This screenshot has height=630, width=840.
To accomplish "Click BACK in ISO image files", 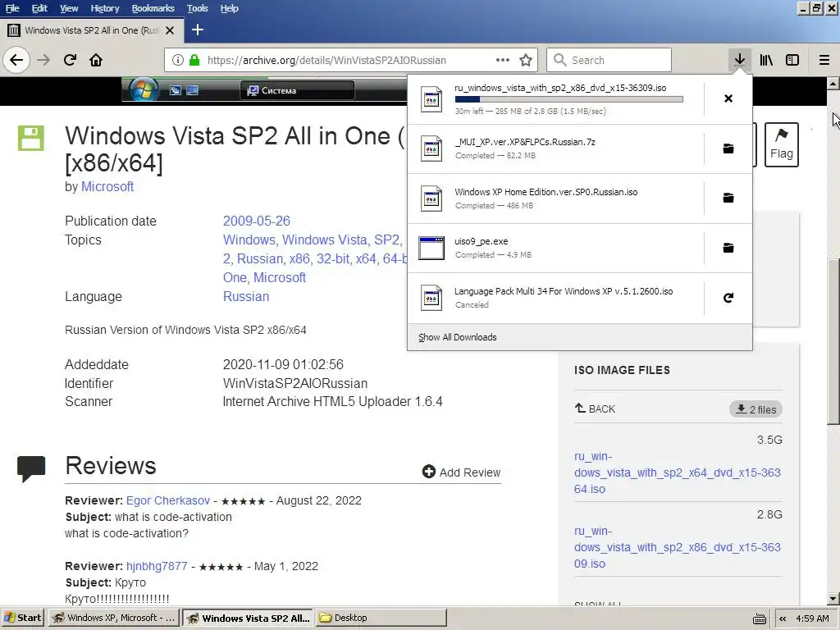I will (596, 409).
